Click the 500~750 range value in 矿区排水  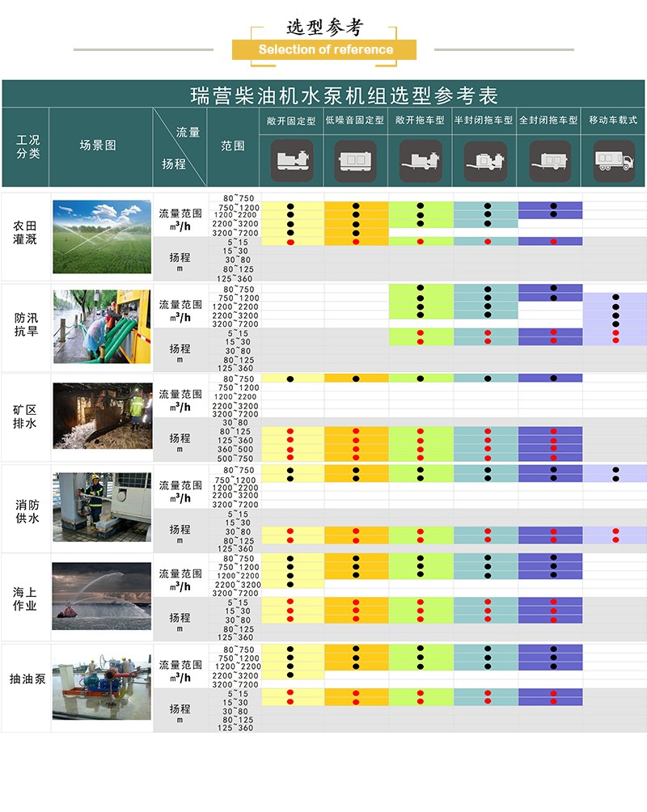pos(235,459)
